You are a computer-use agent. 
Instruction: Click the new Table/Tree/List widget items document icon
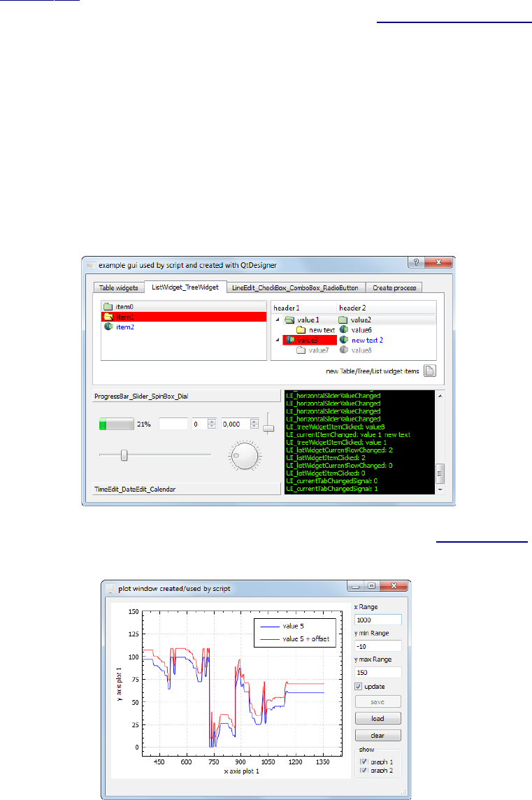pyautogui.click(x=430, y=371)
